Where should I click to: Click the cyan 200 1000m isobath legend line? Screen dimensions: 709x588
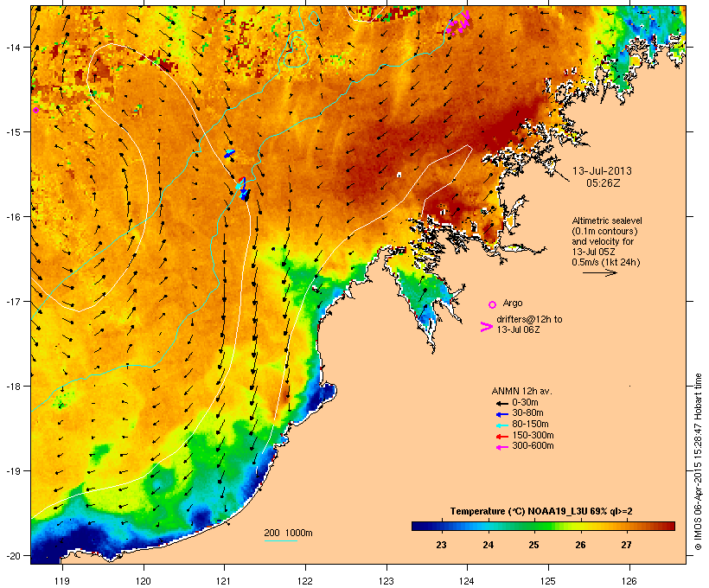coord(280,540)
